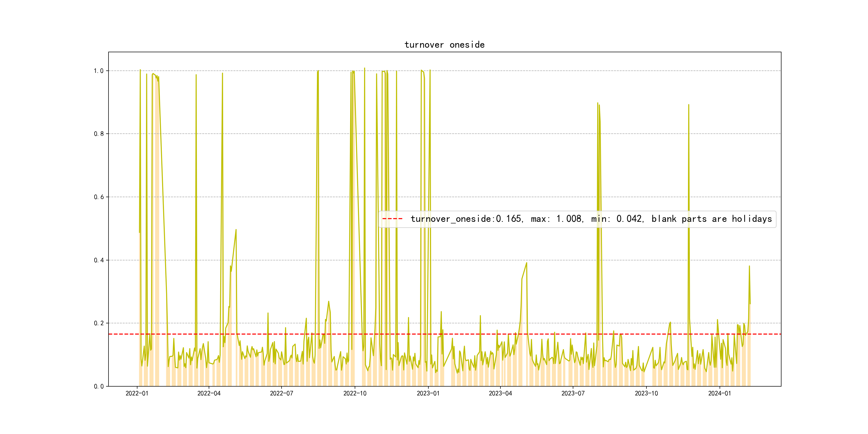Click the 0.0 y-axis tick label
The image size is (868, 434).
point(99,386)
